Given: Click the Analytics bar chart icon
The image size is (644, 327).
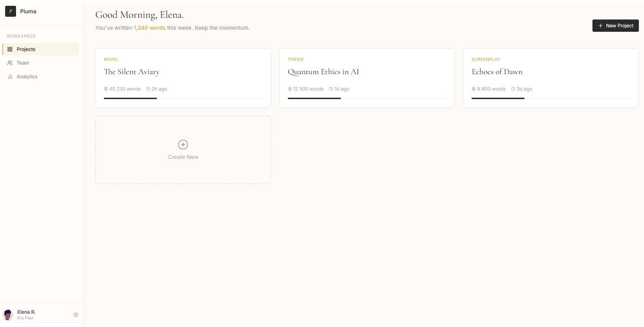Looking at the screenshot, I should pos(10,77).
